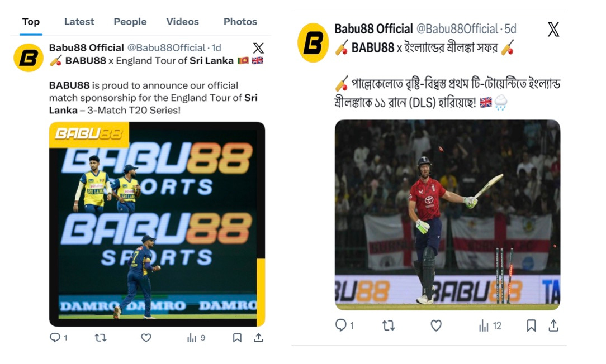The image size is (606, 364).
Task: Repost the English sponsorship tweet
Action: (x=101, y=338)
